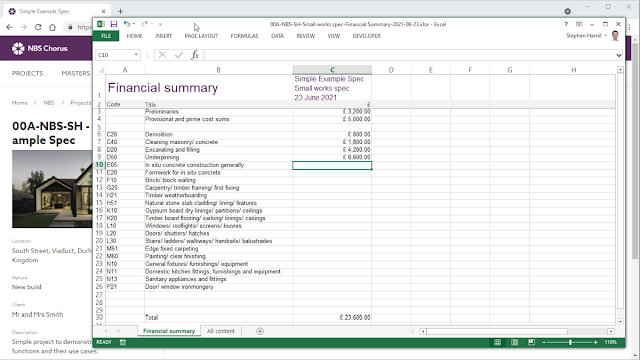Image resolution: width=640 pixels, height=360 pixels.
Task: Open PROJECTS in NBS Chorus navigation
Action: 27,73
